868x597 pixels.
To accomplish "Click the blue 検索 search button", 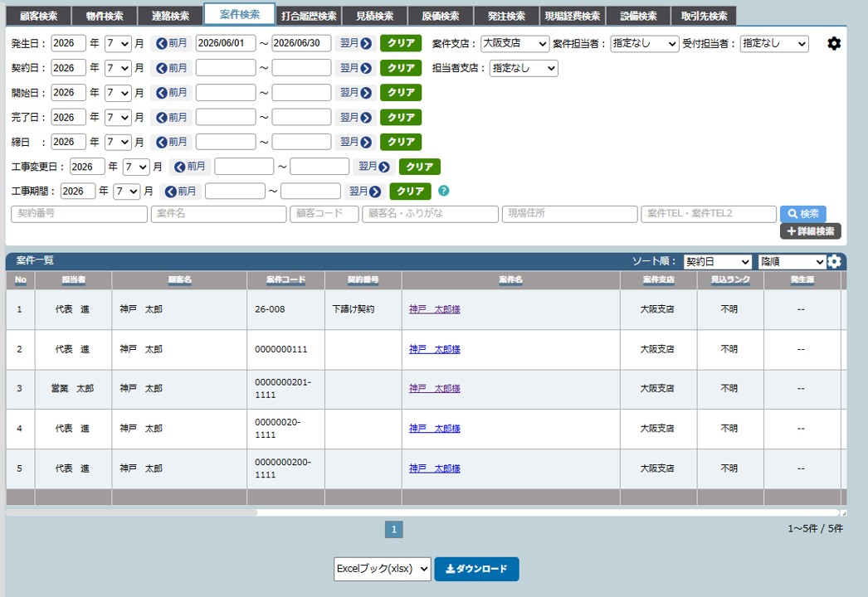I will pyautogui.click(x=802, y=214).
